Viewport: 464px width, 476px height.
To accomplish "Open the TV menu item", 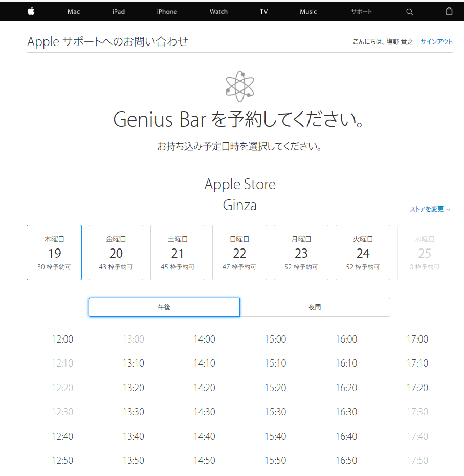I will (x=263, y=12).
